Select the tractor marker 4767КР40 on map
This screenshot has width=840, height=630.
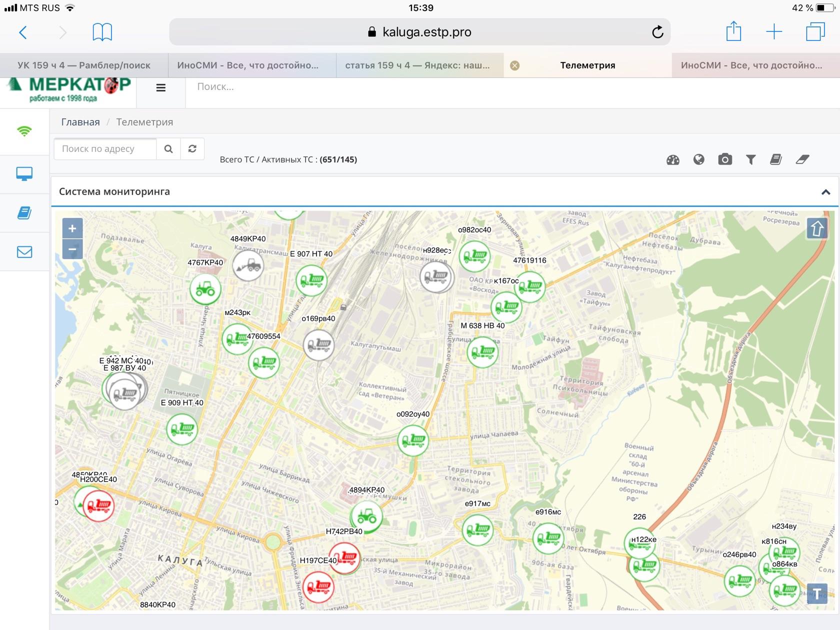[x=205, y=289]
